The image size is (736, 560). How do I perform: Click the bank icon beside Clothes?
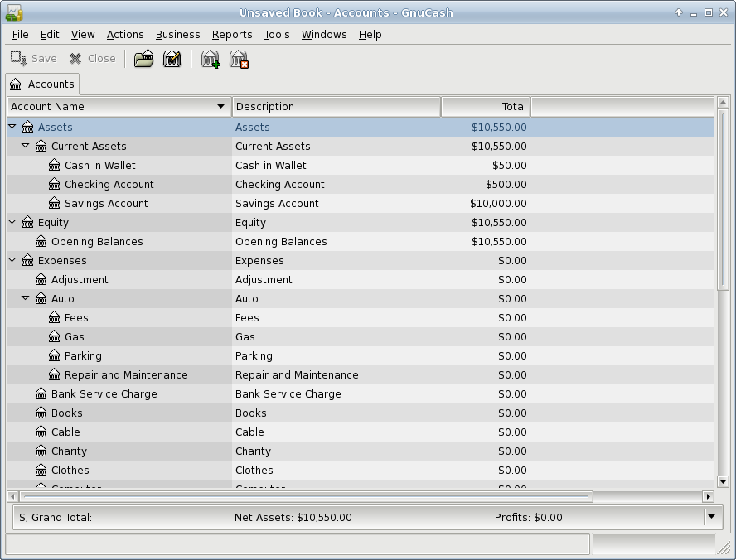coord(41,470)
